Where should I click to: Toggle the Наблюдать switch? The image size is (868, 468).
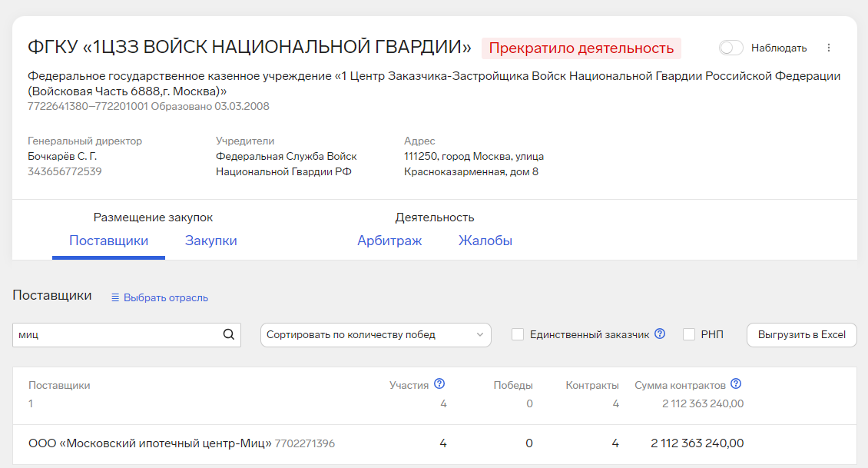(x=731, y=48)
